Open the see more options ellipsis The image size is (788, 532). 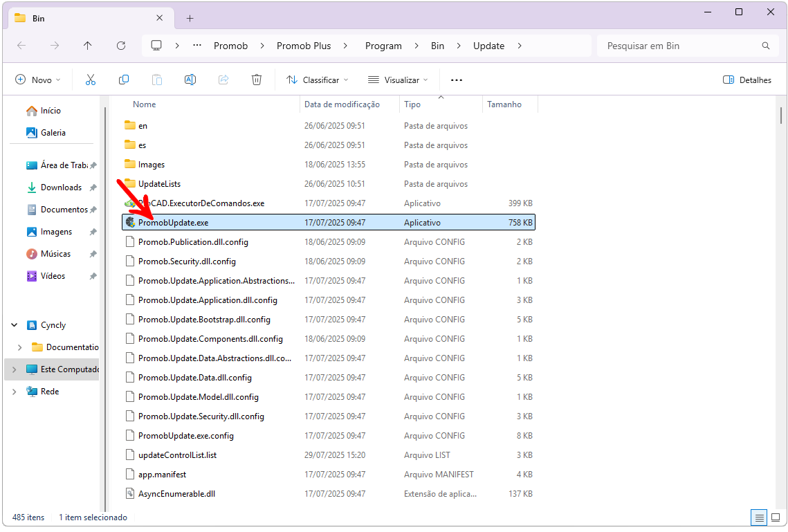tap(457, 80)
